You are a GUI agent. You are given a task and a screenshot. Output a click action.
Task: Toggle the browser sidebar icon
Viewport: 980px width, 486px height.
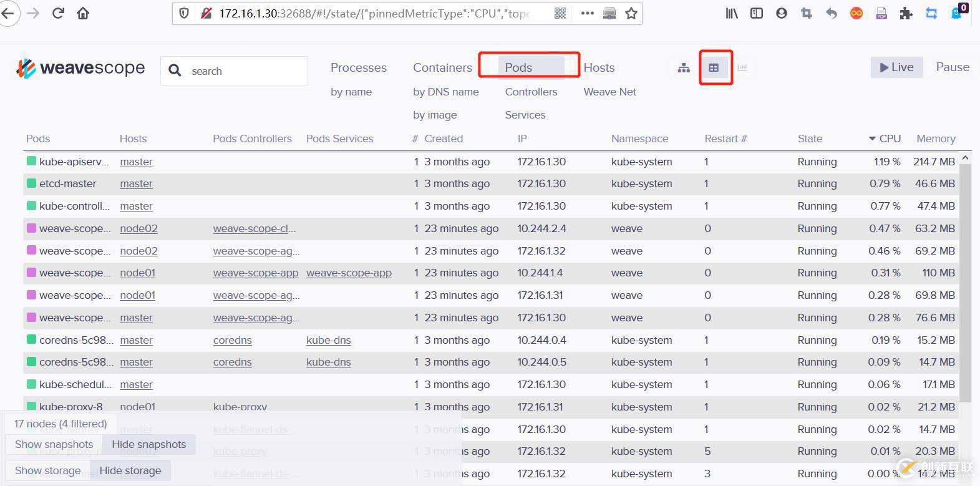[x=757, y=13]
